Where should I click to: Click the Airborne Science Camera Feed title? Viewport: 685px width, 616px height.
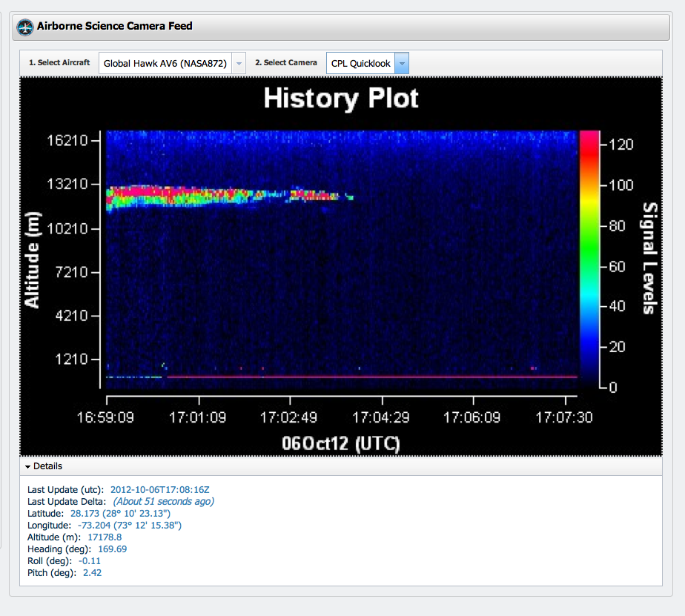click(114, 26)
